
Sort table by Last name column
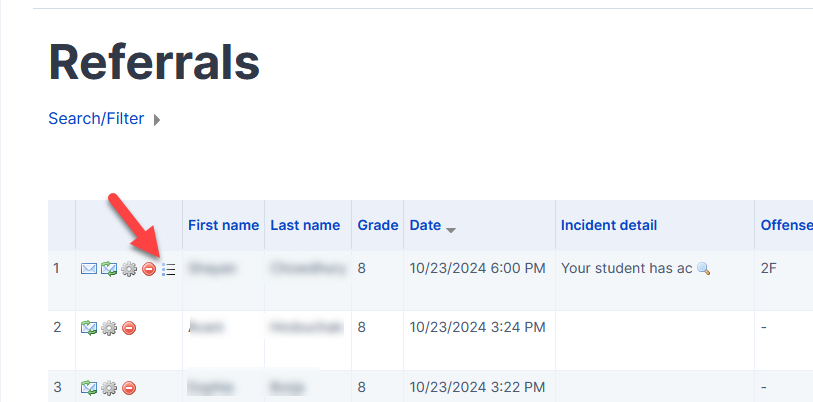pos(305,225)
